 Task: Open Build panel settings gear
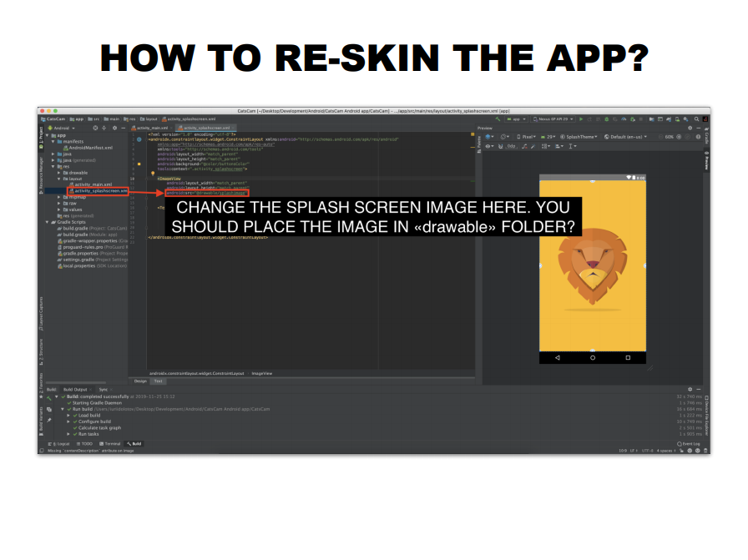[x=690, y=389]
